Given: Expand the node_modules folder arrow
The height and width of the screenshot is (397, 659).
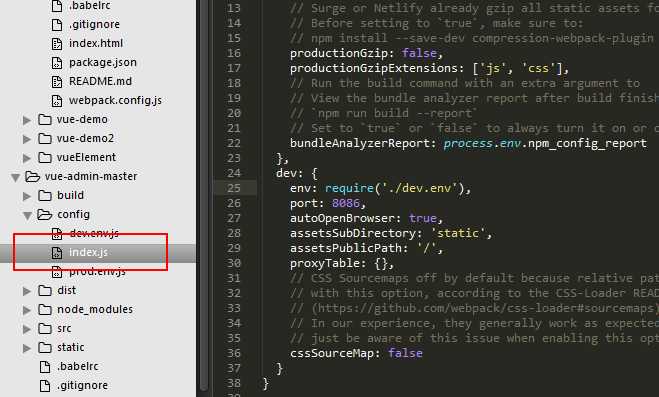Looking at the screenshot, I should tap(27, 310).
